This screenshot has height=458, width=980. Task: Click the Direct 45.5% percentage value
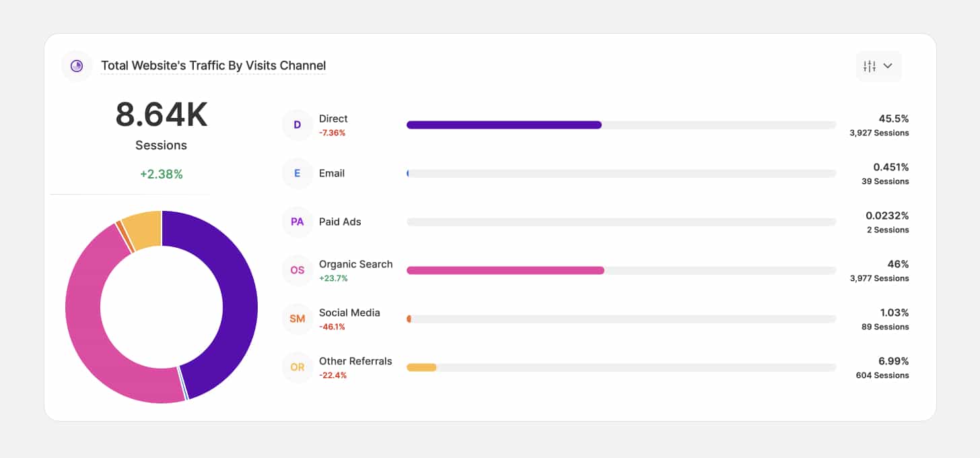click(x=893, y=119)
